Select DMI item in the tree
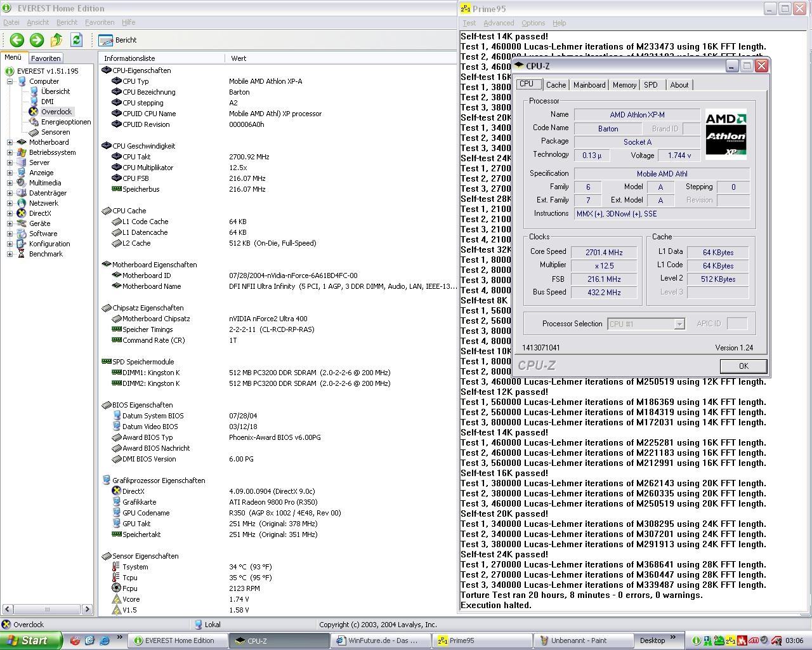Screen dimensions: 812x650 coord(47,102)
